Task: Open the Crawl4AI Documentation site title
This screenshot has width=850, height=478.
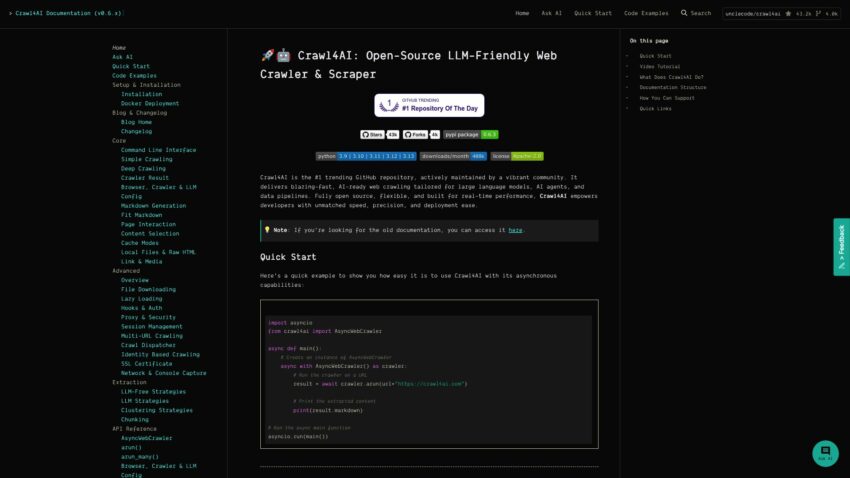Action: pos(68,13)
